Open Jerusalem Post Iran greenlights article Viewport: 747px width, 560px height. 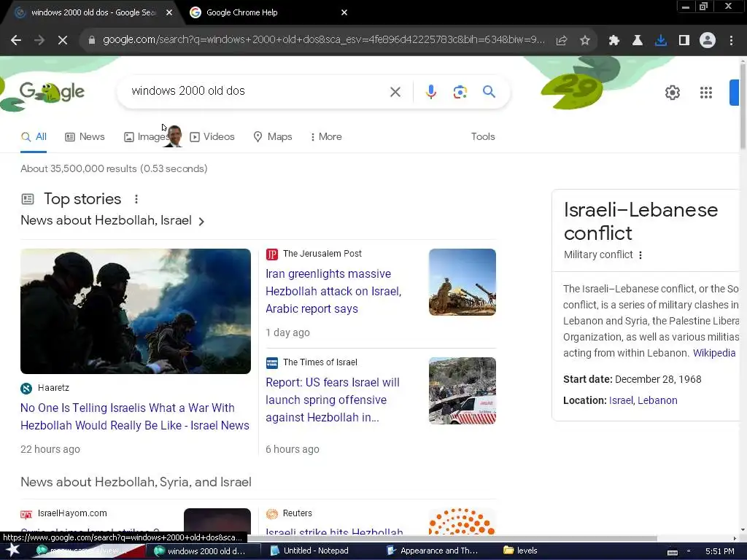click(x=333, y=292)
